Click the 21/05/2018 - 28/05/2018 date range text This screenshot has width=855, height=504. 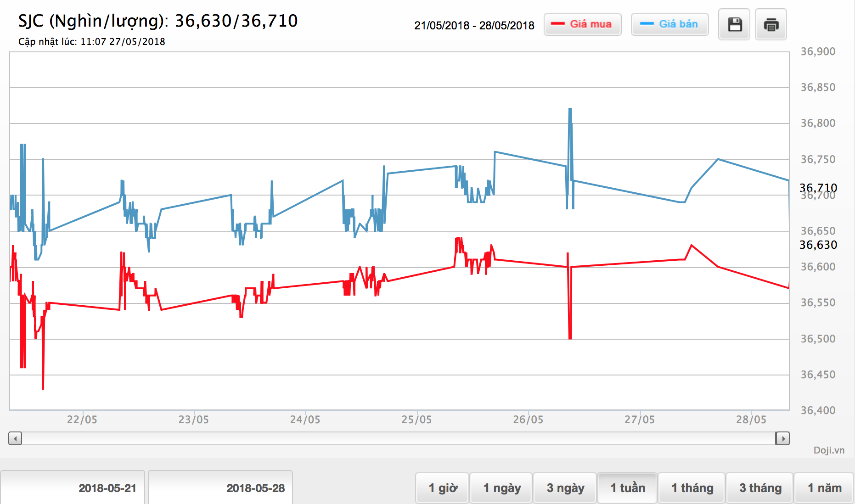click(474, 25)
